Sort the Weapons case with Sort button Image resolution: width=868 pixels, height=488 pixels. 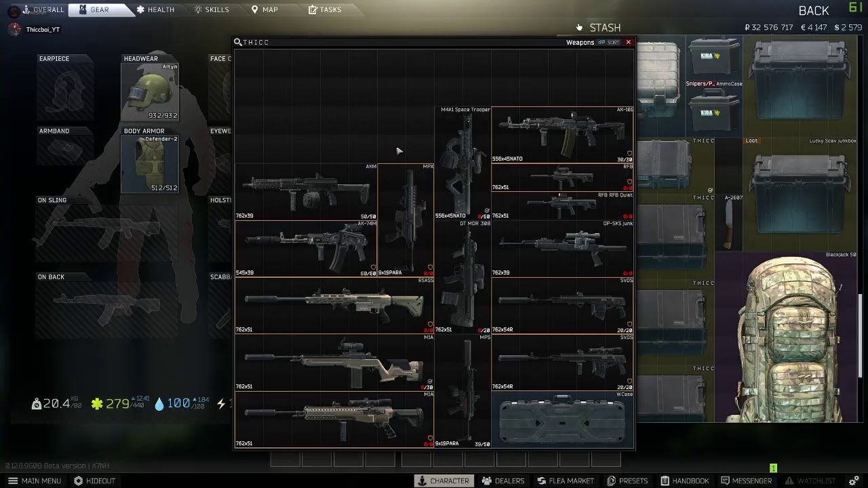point(609,42)
